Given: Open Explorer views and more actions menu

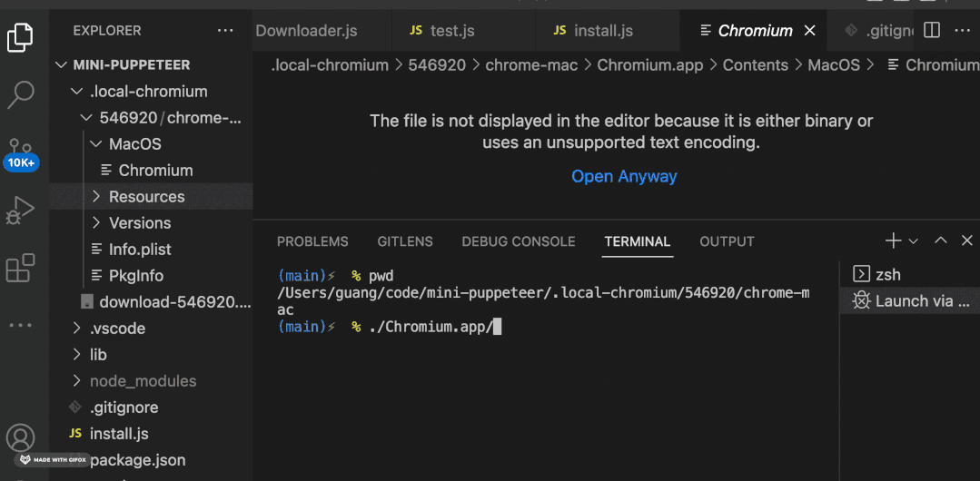Looking at the screenshot, I should tap(225, 31).
